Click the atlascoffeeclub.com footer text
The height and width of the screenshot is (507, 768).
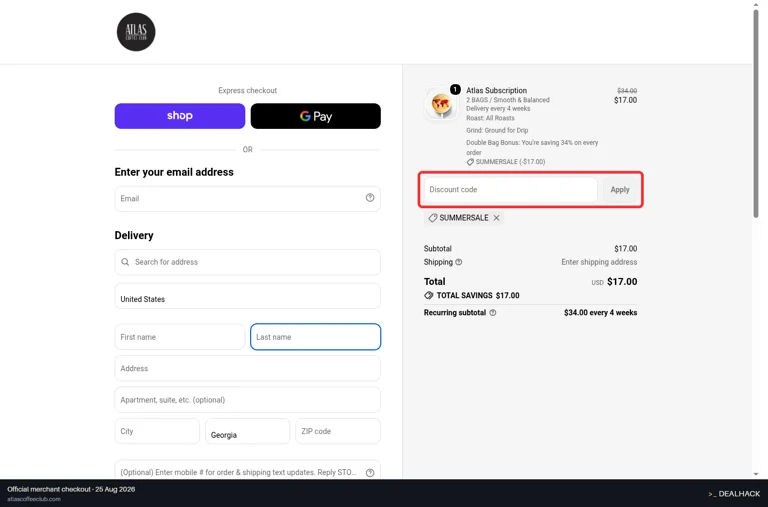34,499
